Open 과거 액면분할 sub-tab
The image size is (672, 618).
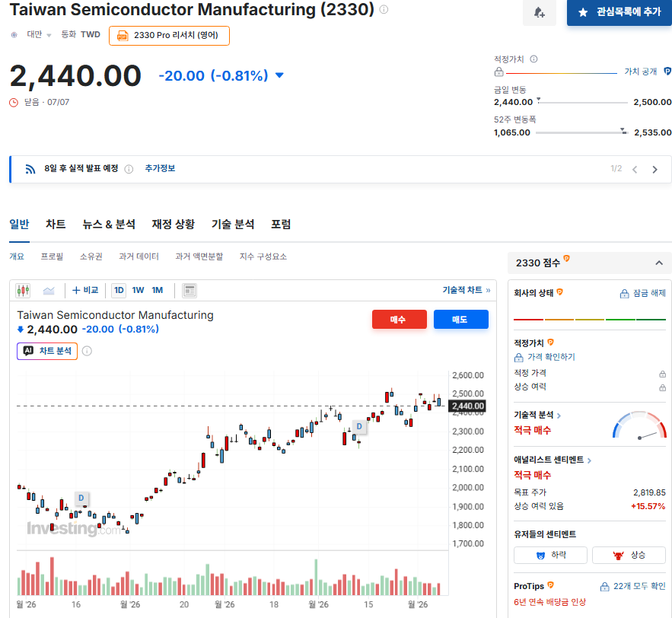pos(199,256)
